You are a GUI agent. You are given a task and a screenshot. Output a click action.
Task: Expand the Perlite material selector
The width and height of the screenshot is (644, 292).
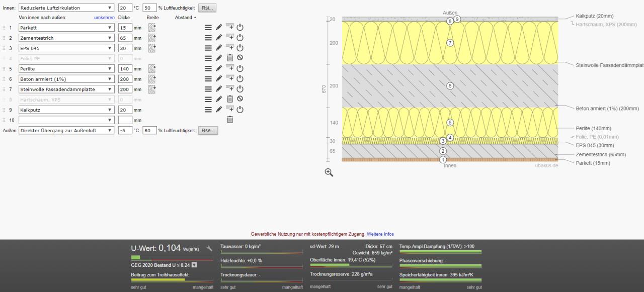[x=66, y=69]
